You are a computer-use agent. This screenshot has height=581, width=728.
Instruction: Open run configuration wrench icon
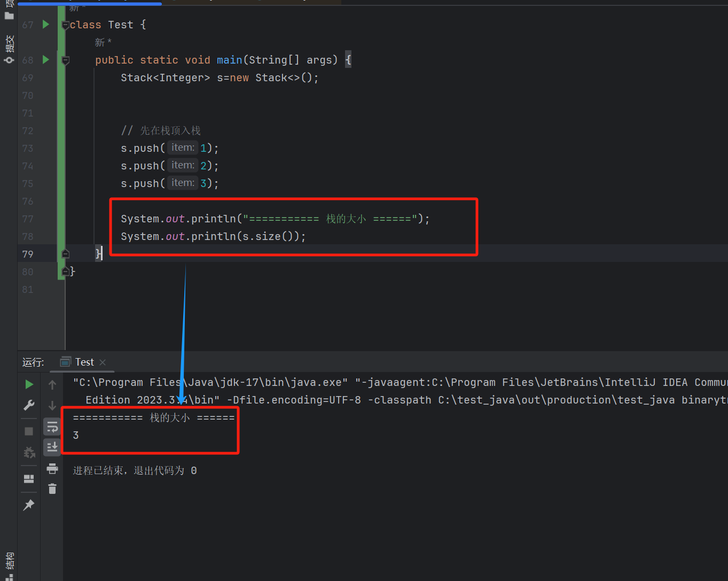29,405
